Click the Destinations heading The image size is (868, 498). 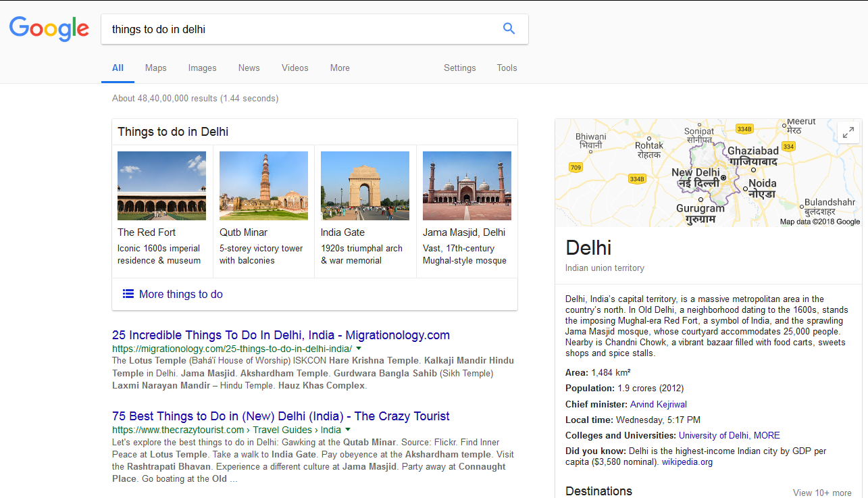coord(598,491)
